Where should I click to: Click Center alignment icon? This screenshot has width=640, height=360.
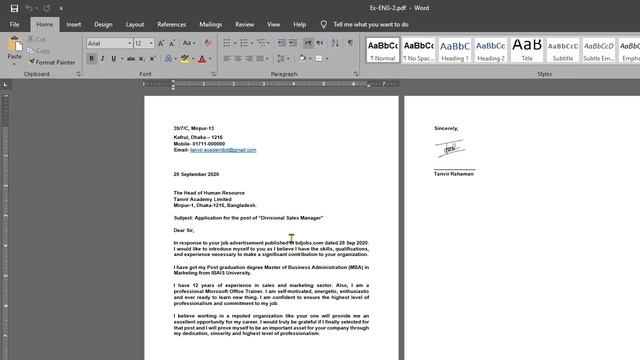pyautogui.click(x=238, y=59)
